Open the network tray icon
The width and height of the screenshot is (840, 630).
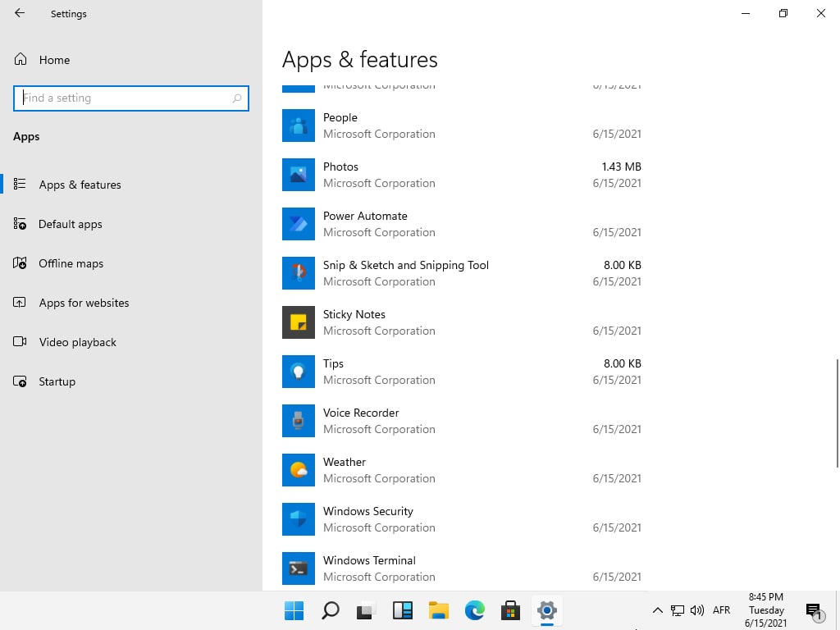(x=678, y=610)
